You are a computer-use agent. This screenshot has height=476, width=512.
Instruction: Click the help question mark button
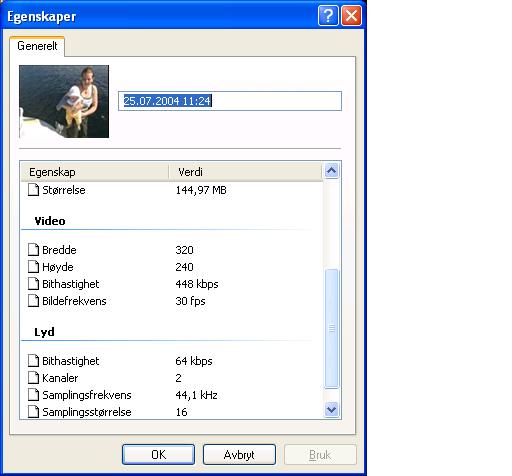[x=328, y=15]
